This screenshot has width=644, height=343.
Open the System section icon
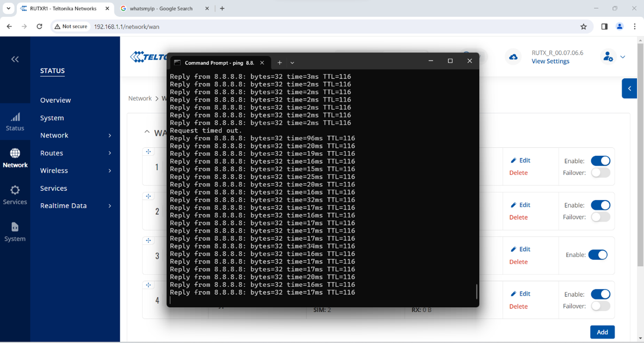pyautogui.click(x=15, y=232)
